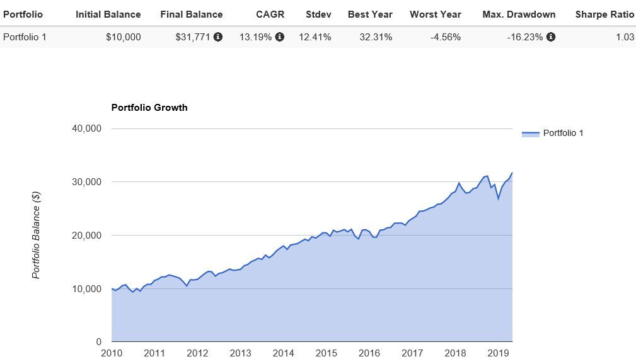636x364 pixels.
Task: Click the Portfolio Growth chart title
Action: click(x=149, y=107)
